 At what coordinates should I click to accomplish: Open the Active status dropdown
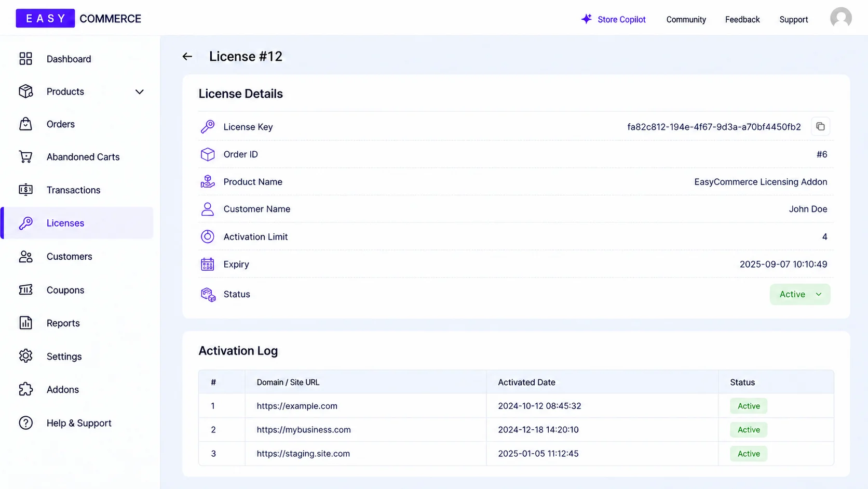(800, 295)
